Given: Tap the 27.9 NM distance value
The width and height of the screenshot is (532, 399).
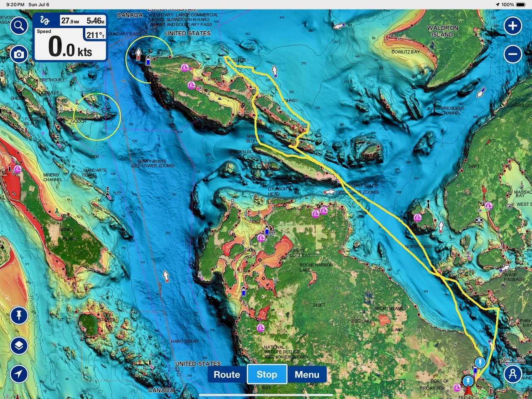Looking at the screenshot, I should tap(70, 21).
